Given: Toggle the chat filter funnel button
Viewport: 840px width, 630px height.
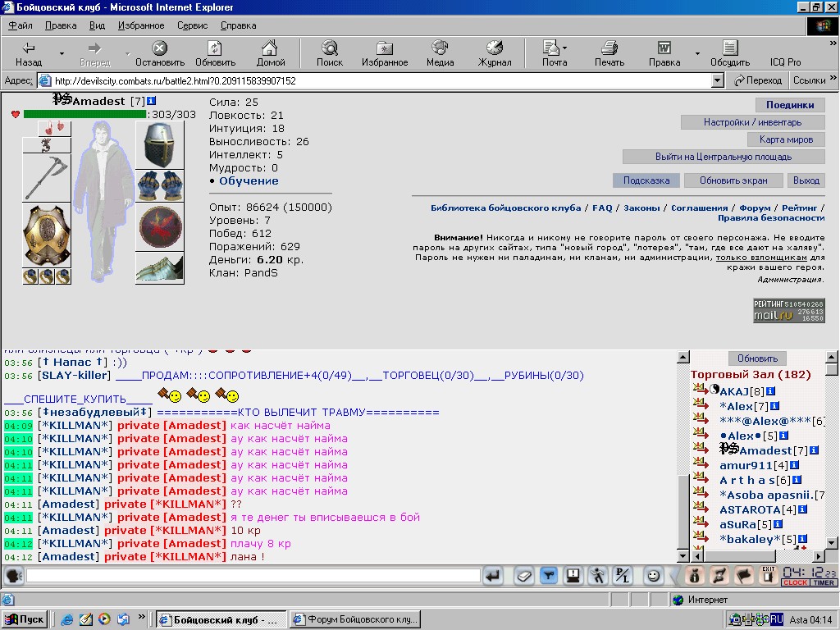Looking at the screenshot, I should [x=548, y=577].
